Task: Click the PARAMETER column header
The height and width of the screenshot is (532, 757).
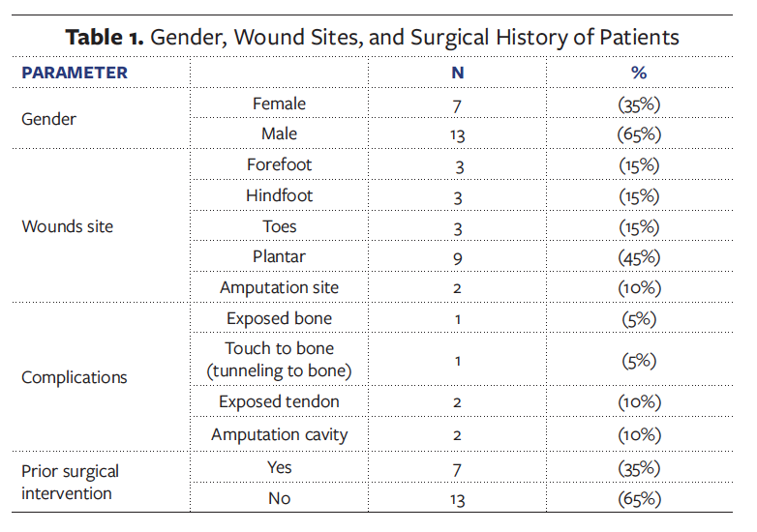Action: coord(75,73)
